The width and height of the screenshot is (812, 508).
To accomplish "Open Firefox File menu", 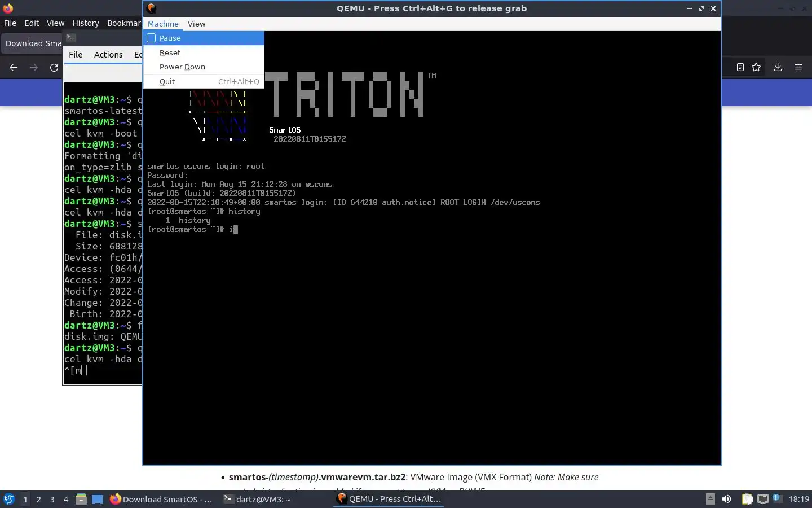I will click(x=10, y=23).
